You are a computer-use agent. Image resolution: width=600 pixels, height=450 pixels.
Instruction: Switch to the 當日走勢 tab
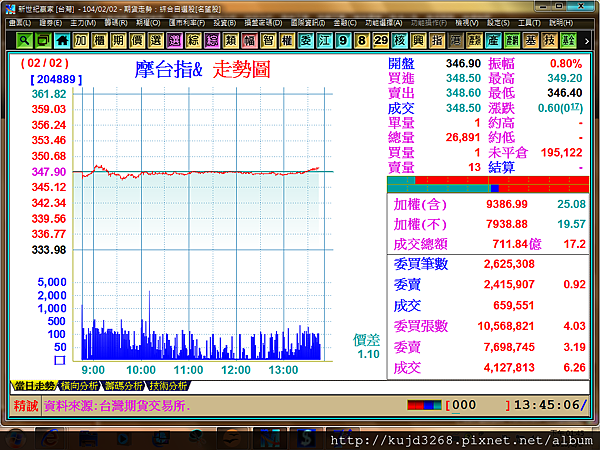point(34,386)
